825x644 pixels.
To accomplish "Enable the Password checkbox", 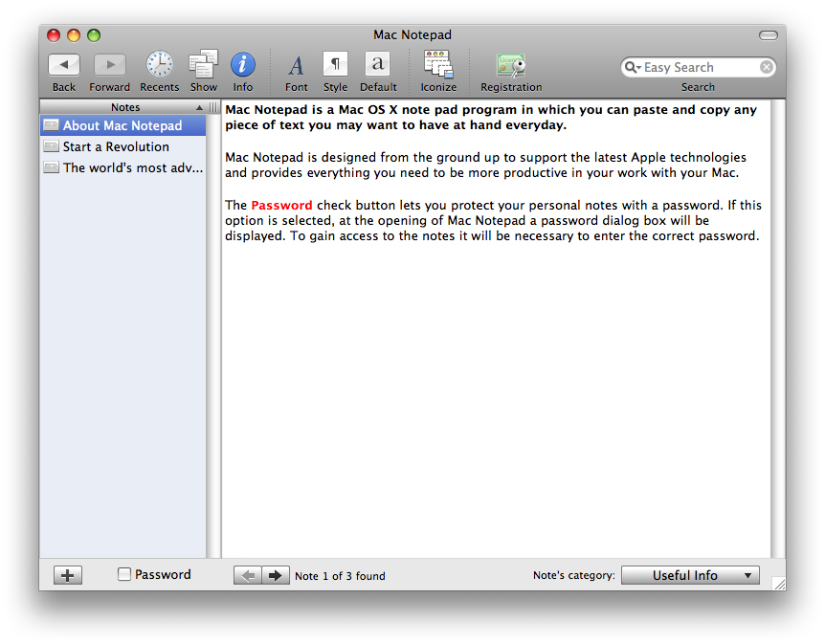I will click(124, 575).
